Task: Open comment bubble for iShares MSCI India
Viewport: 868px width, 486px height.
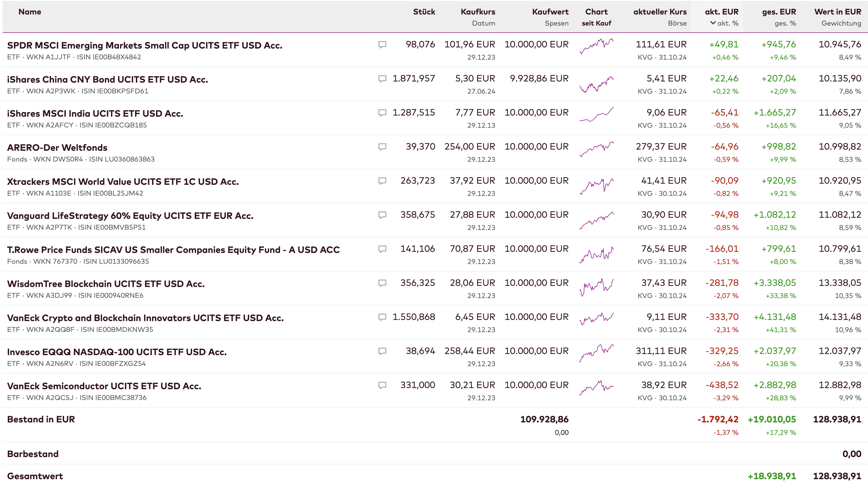Action: tap(382, 113)
